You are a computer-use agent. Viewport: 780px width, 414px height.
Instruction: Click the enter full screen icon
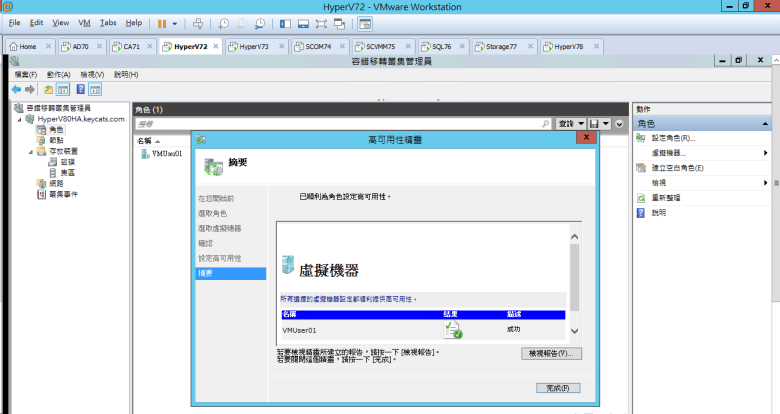tap(322, 22)
